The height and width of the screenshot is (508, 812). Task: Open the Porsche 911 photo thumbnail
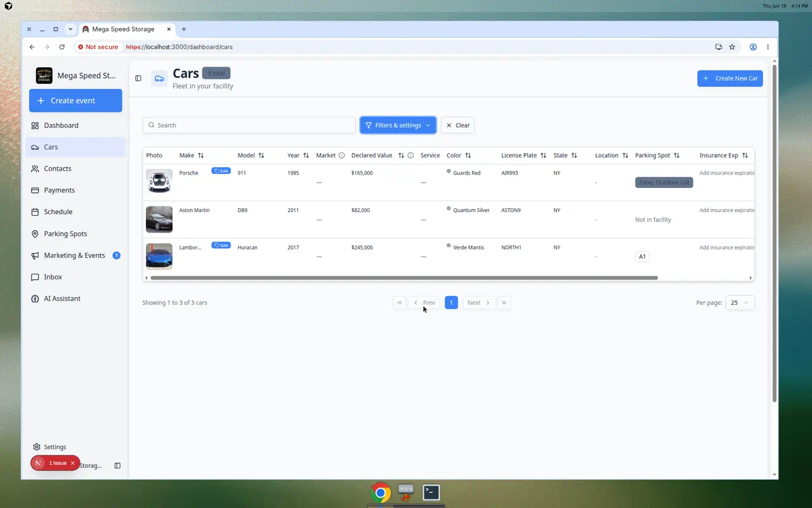(x=159, y=182)
